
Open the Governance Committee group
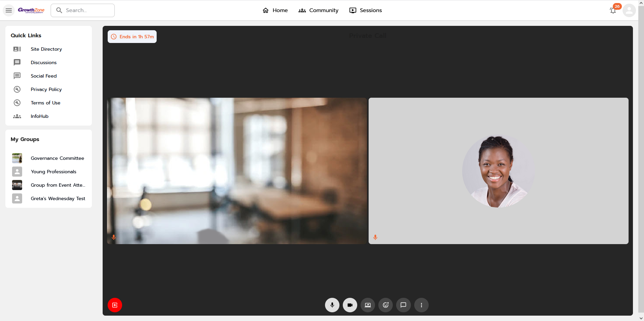(57, 158)
